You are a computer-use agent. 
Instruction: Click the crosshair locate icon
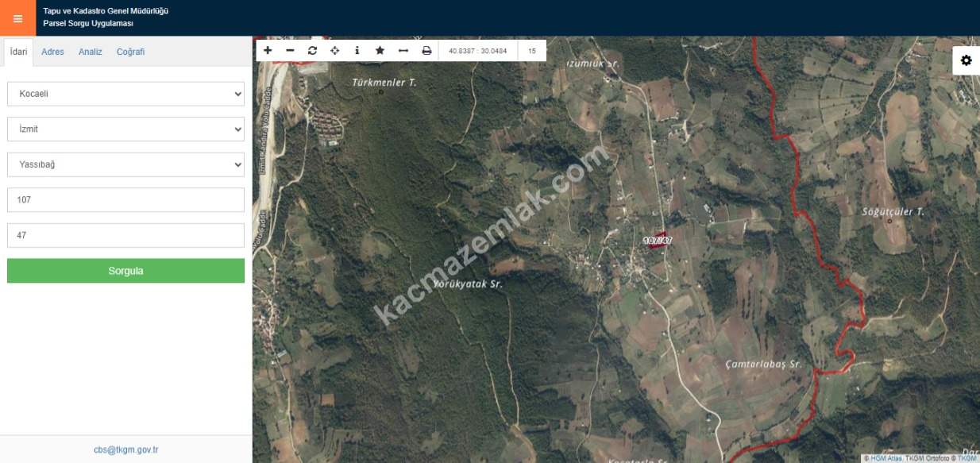tap(334, 51)
